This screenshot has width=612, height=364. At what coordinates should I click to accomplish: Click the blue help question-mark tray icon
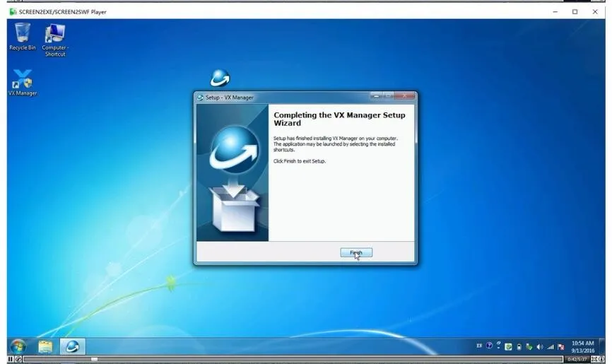[489, 346]
